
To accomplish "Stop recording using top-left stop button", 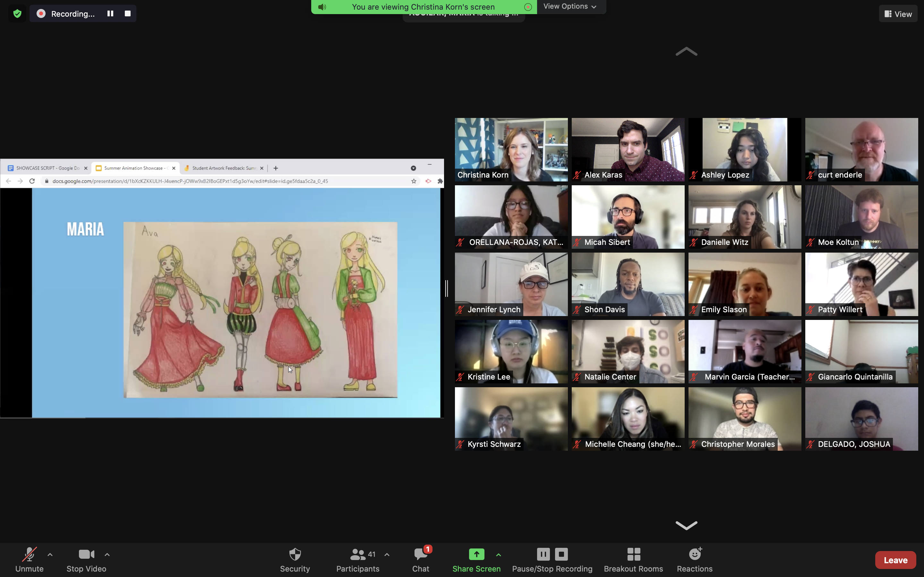I will pos(127,14).
